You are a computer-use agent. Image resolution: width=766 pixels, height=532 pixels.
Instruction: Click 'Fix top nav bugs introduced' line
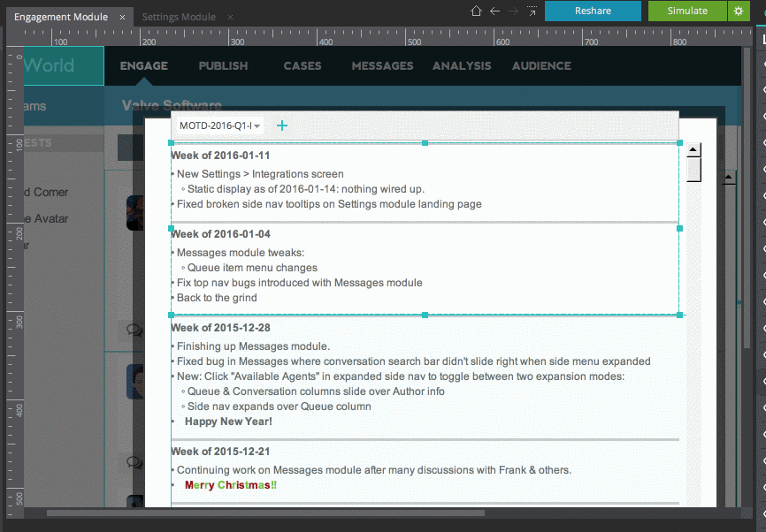(x=300, y=283)
